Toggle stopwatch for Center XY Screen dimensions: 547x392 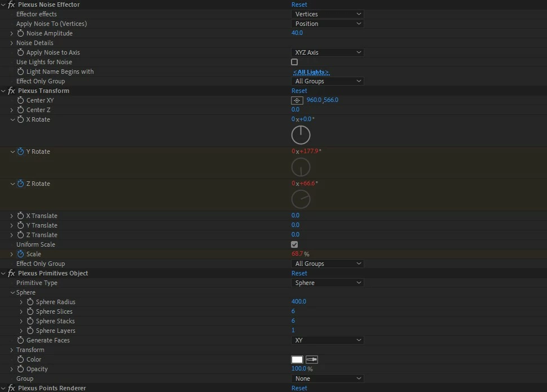pyautogui.click(x=20, y=100)
